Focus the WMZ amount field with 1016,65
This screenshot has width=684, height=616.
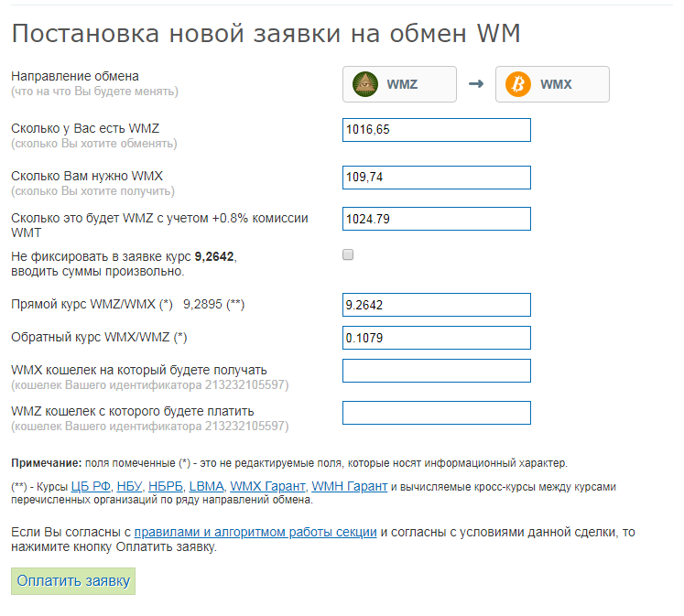(x=436, y=130)
